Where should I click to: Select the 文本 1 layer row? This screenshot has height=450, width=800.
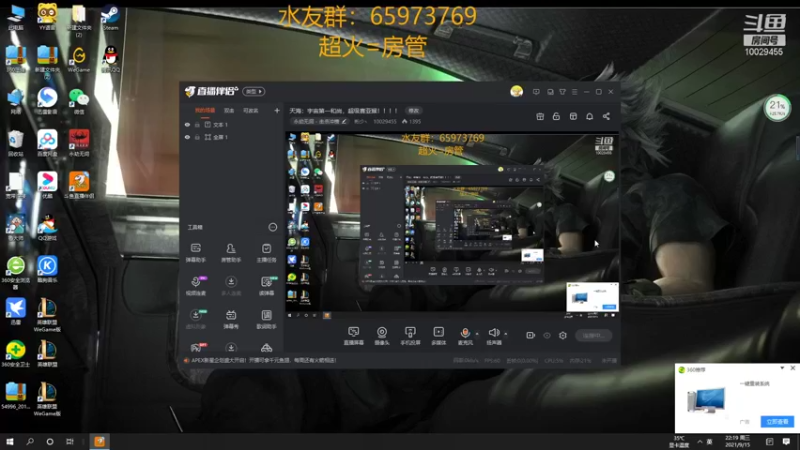pyautogui.click(x=231, y=124)
